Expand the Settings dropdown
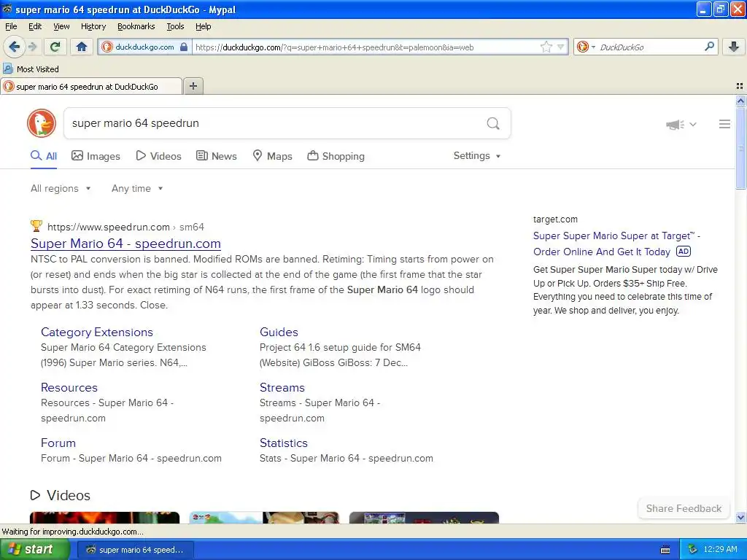This screenshot has height=560, width=747. (477, 156)
